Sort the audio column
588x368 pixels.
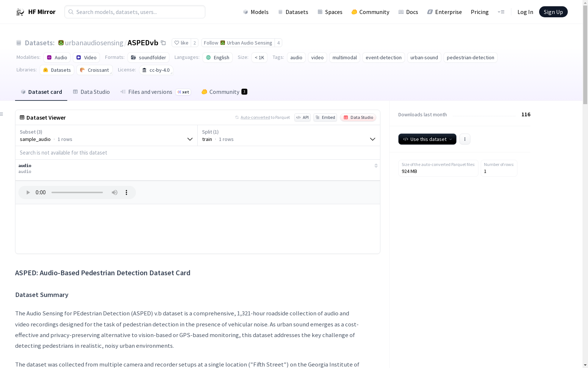pos(376,166)
